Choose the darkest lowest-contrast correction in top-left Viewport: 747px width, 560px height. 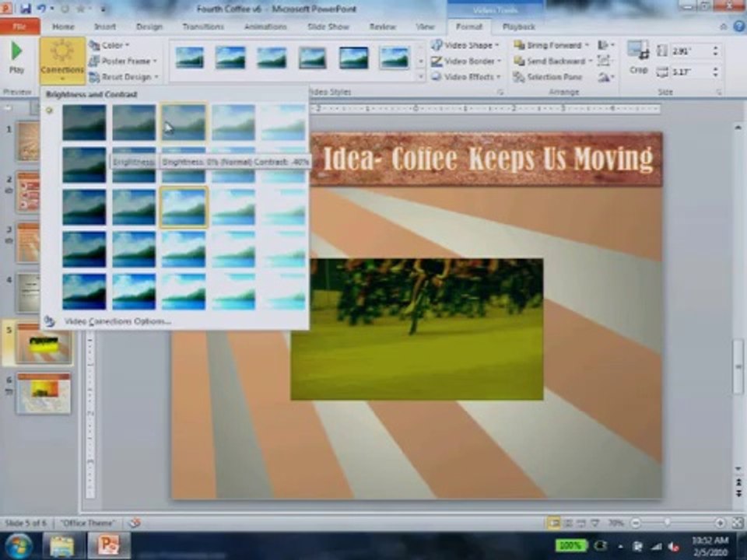[84, 123]
